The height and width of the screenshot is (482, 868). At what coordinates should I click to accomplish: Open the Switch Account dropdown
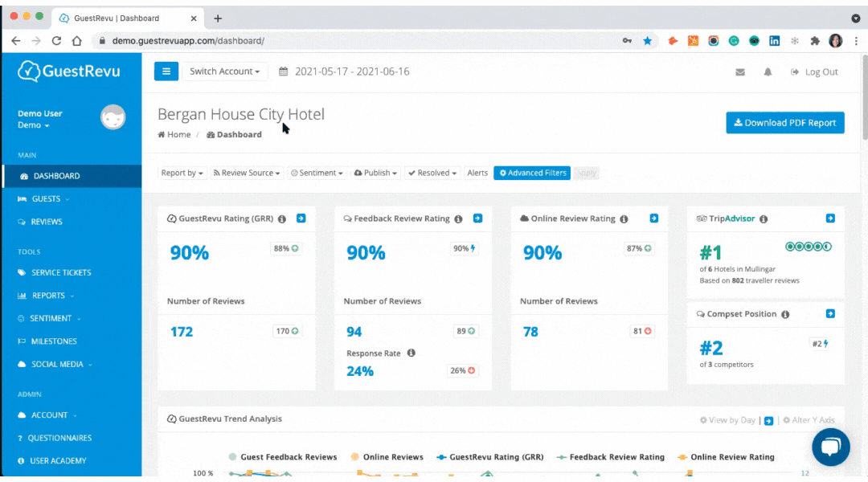[224, 71]
